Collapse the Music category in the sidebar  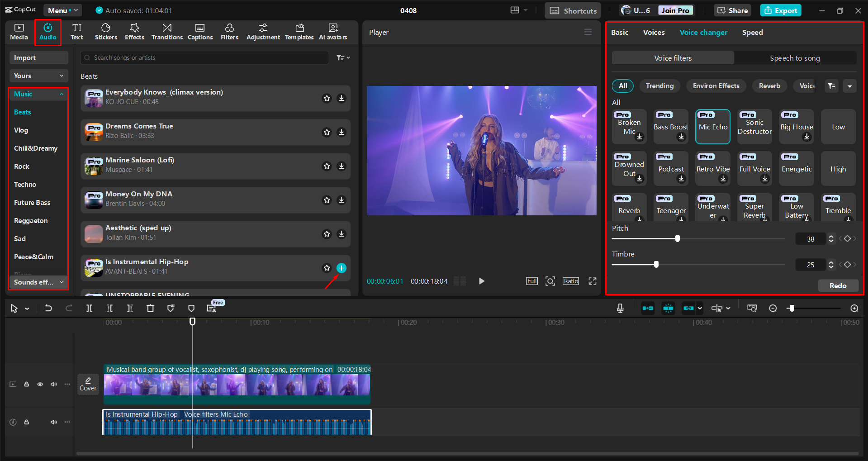62,94
